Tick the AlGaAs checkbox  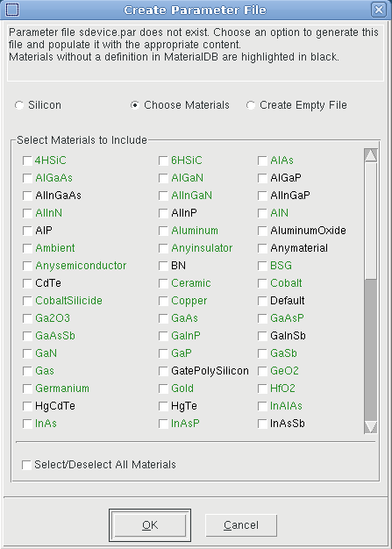coord(27,178)
